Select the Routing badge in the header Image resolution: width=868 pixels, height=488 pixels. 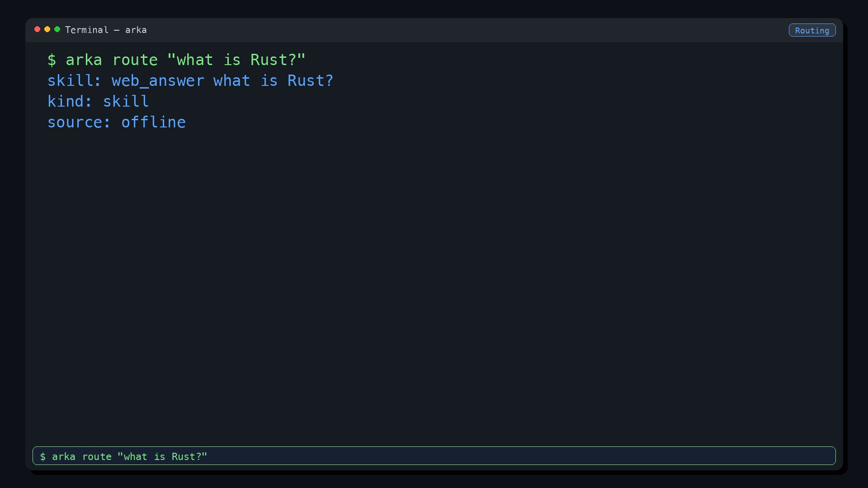812,30
